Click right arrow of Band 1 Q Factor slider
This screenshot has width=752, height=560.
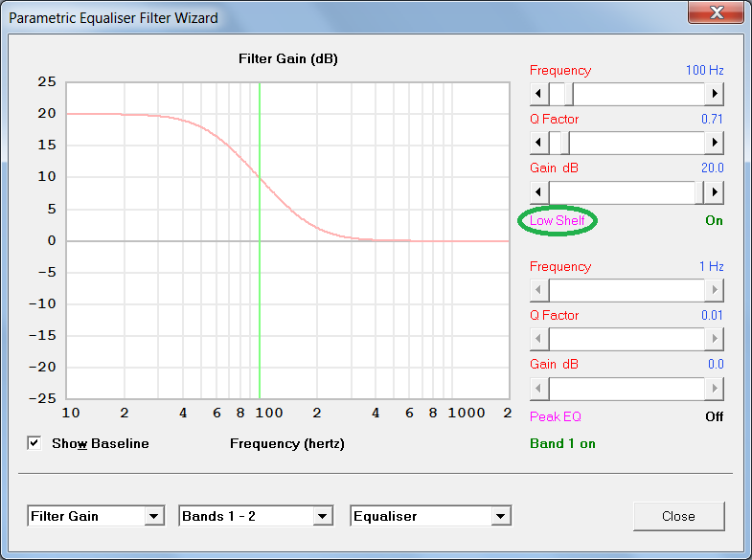click(x=714, y=143)
